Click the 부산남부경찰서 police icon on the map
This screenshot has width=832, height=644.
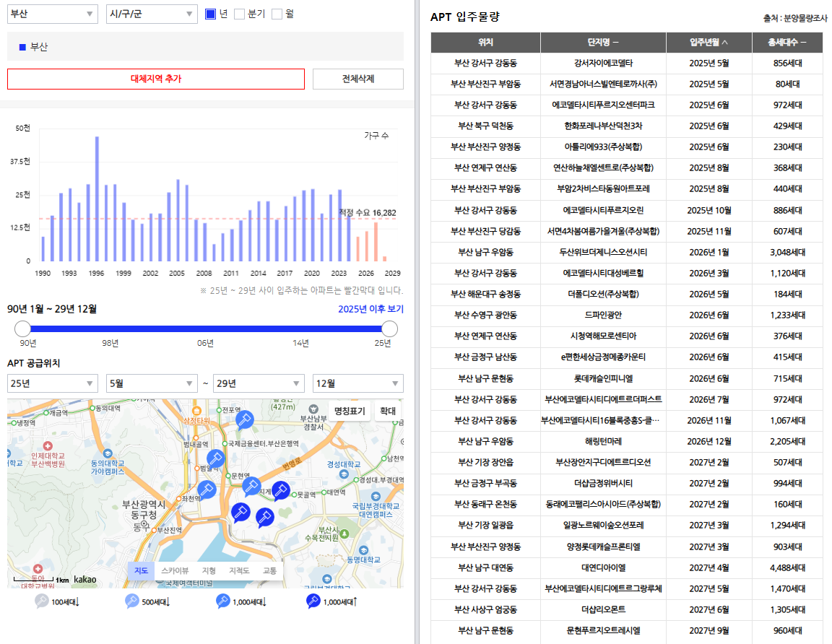pyautogui.click(x=313, y=409)
